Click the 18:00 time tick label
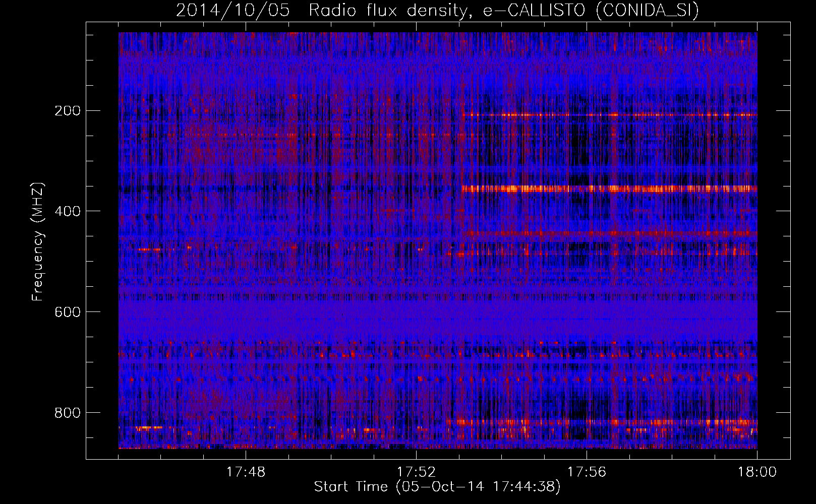 click(x=757, y=472)
